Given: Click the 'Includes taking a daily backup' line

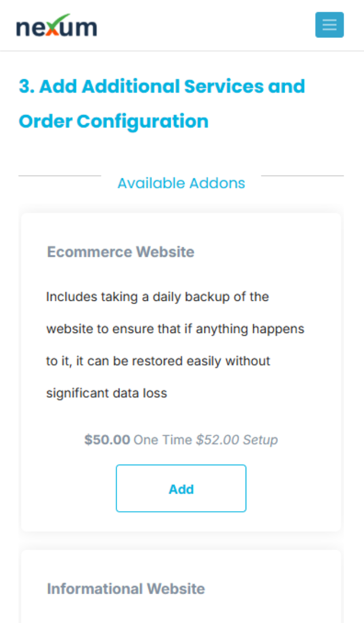Looking at the screenshot, I should pos(157,297).
